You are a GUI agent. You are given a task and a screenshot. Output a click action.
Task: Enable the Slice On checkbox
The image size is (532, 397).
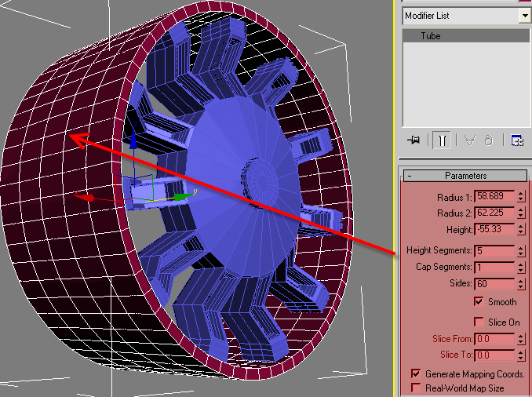479,322
